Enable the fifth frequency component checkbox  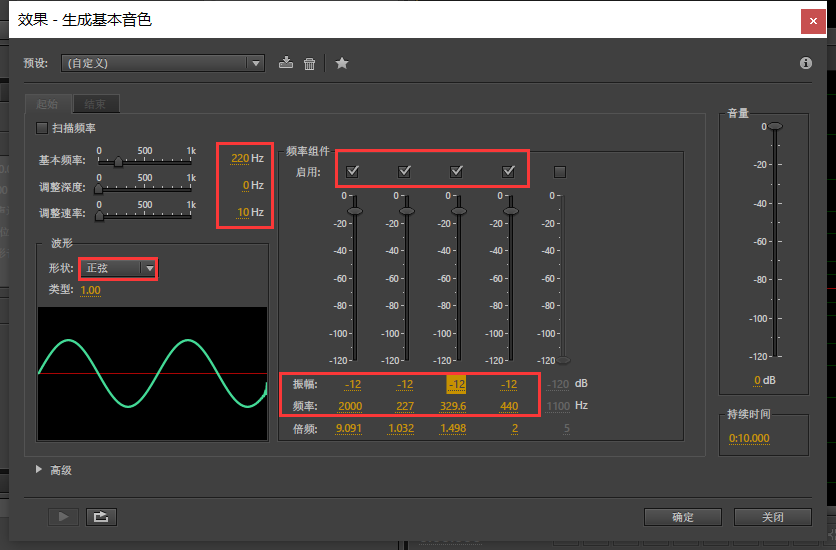click(x=560, y=172)
